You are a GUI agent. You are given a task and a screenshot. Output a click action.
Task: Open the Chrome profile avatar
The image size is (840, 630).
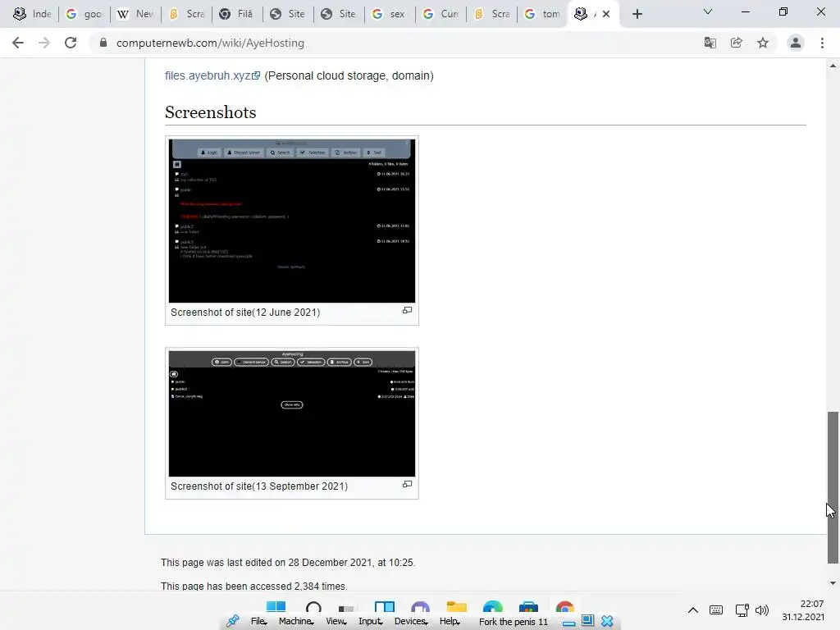796,43
